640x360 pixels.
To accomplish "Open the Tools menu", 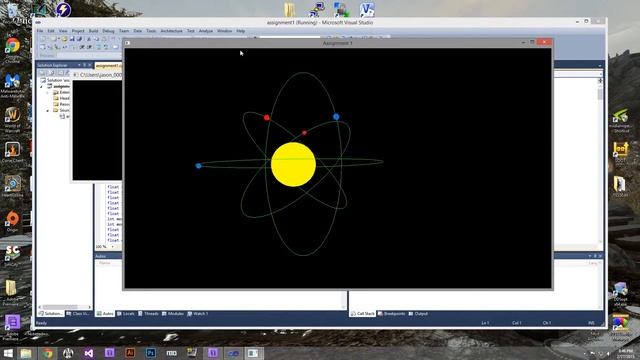I will coord(151,31).
